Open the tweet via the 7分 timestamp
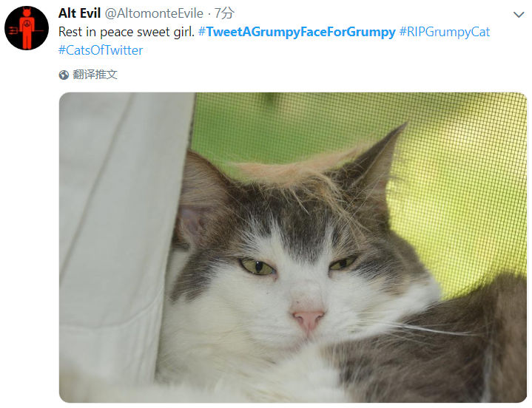532x408 pixels. pos(224,13)
